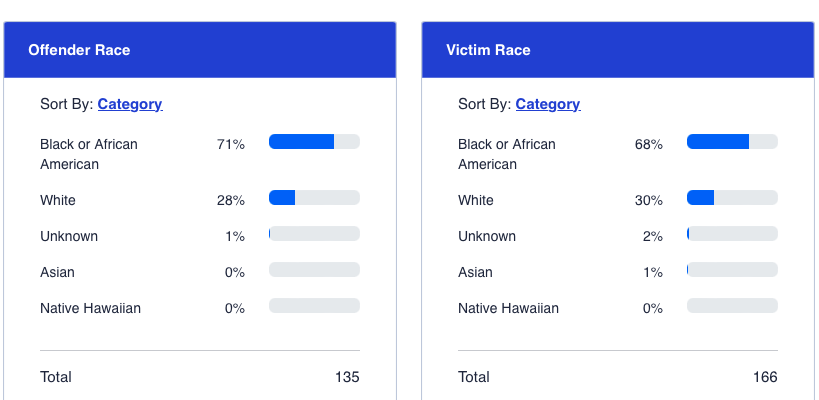Click the 28% White offender progress bar
Screen dimensions: 819x400
click(x=314, y=198)
